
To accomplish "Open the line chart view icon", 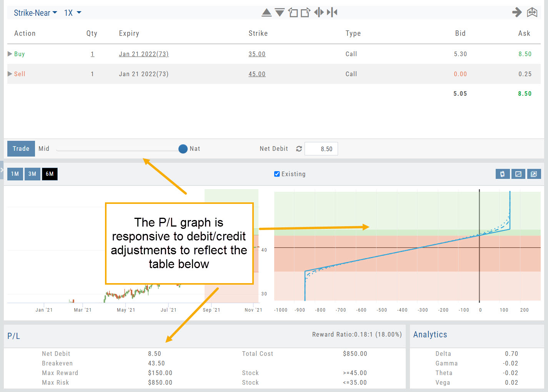I will click(x=518, y=174).
